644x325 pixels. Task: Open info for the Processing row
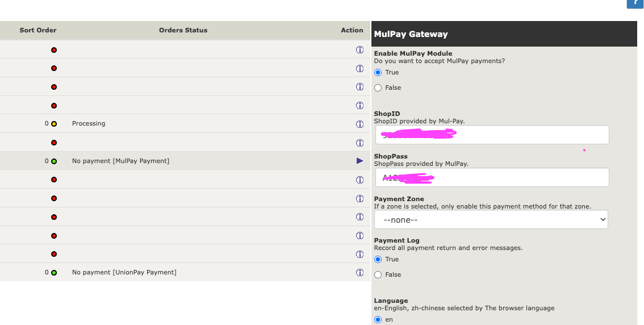pos(360,124)
